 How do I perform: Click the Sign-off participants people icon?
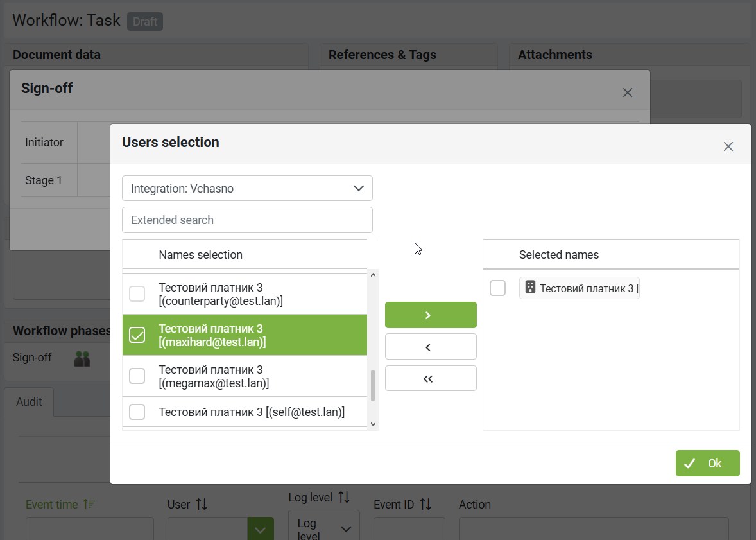coord(82,358)
